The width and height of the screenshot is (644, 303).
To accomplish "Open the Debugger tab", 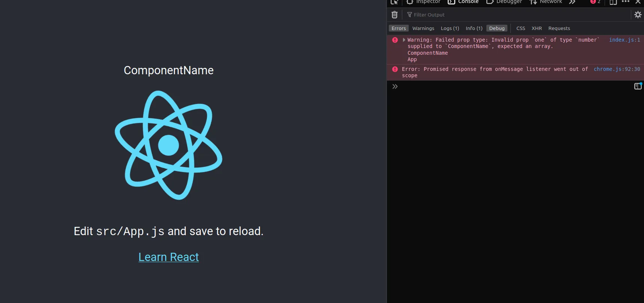I will tap(504, 2).
